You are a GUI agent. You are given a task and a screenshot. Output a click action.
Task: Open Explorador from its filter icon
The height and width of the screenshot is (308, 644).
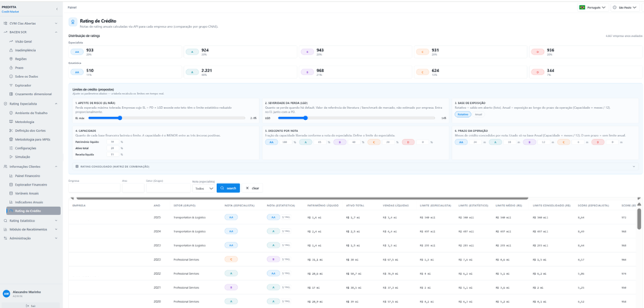tap(11, 85)
